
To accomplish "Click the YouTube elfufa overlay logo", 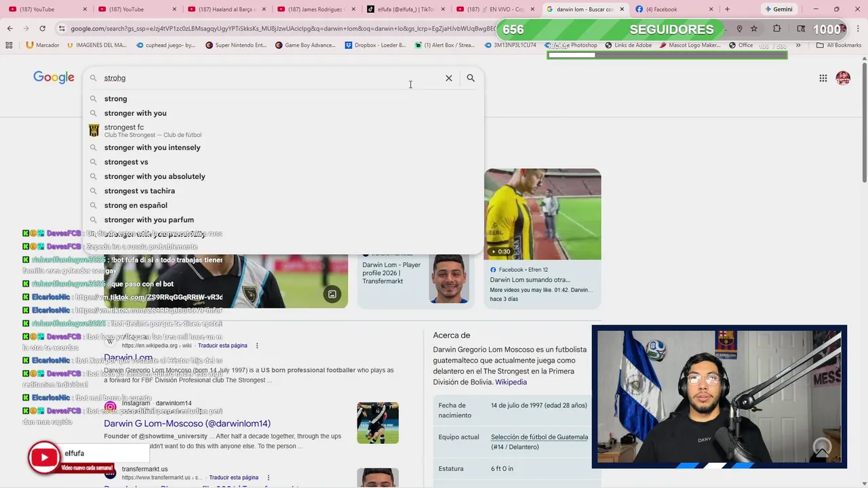I will click(44, 457).
